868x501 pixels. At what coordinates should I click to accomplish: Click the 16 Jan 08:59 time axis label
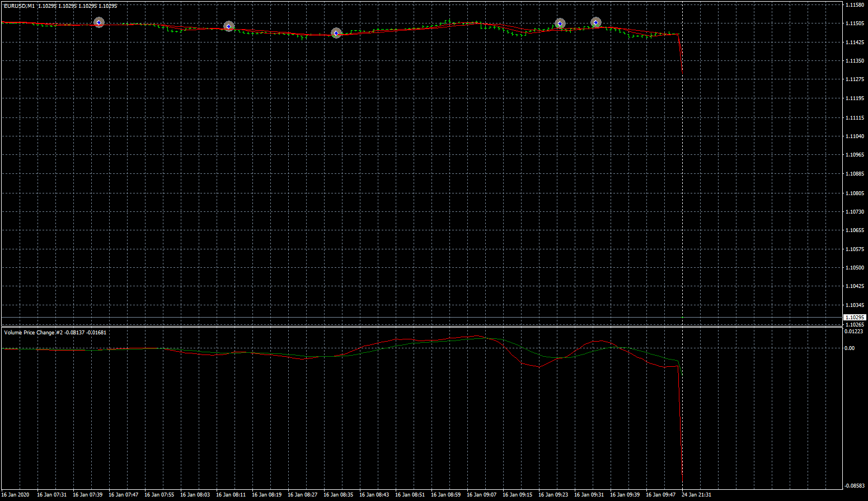tap(445, 495)
